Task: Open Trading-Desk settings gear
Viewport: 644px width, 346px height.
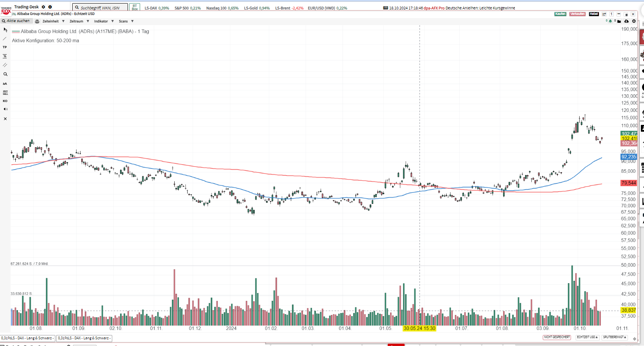Action: click(x=44, y=7)
